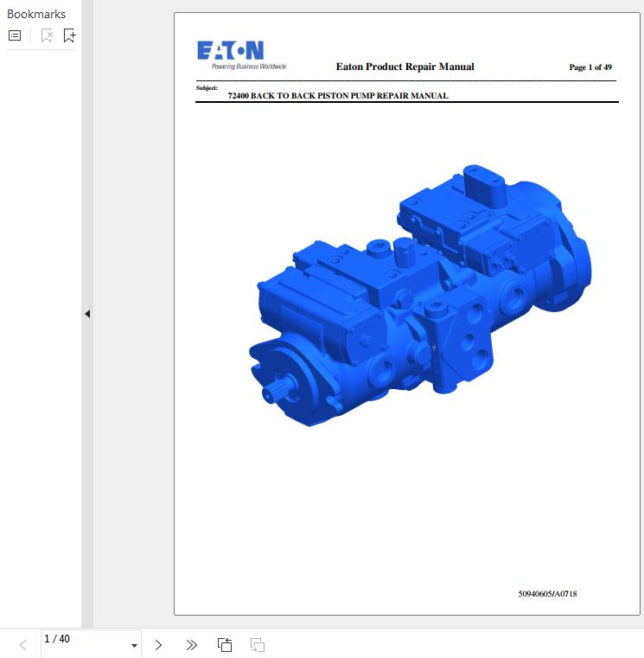Collapse the Bookmarks panel with arrow handle

(87, 314)
